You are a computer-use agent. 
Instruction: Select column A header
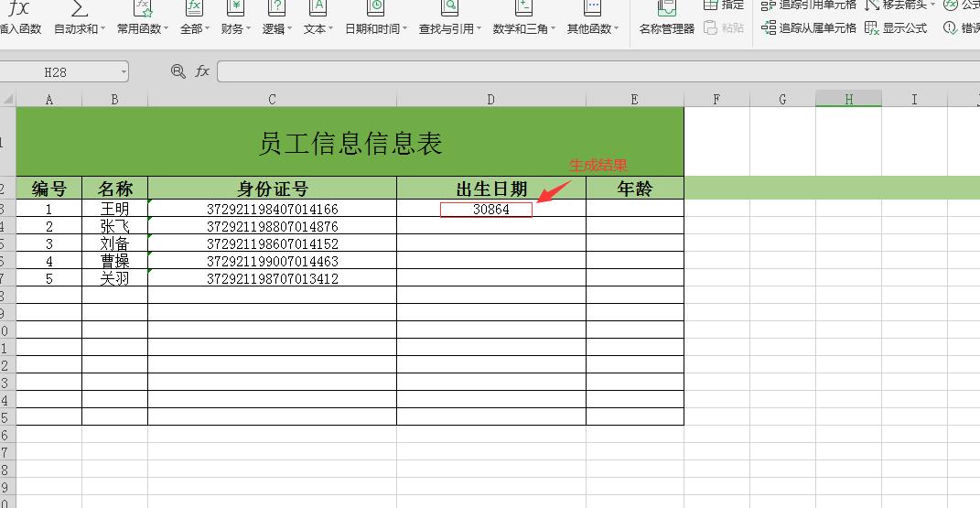click(48, 99)
